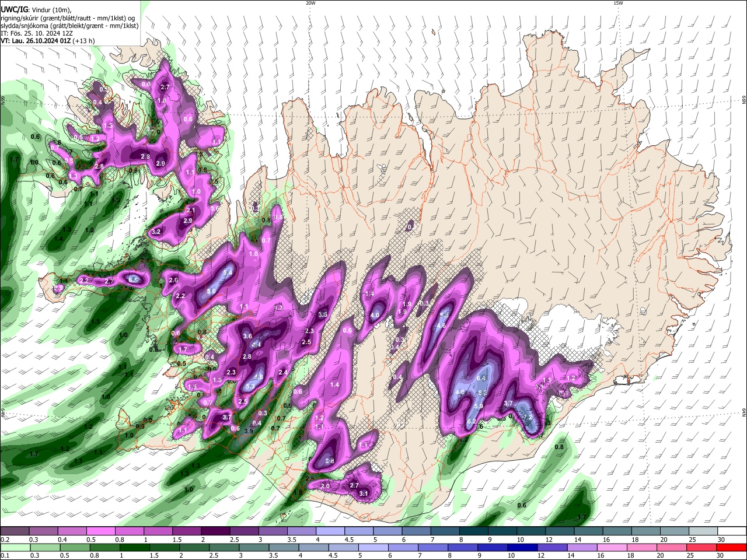This screenshot has height=560, width=747.
Task: Click the 4.8 precipitation value
Action: tap(259, 377)
